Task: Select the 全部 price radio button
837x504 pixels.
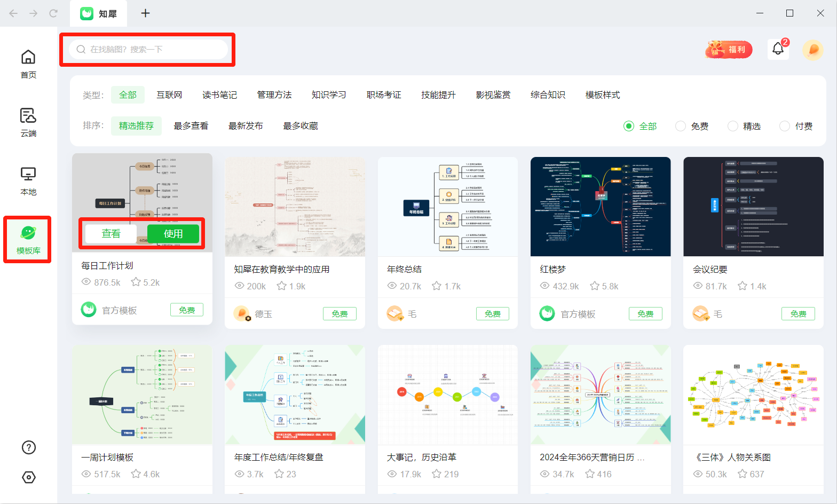Action: point(629,126)
